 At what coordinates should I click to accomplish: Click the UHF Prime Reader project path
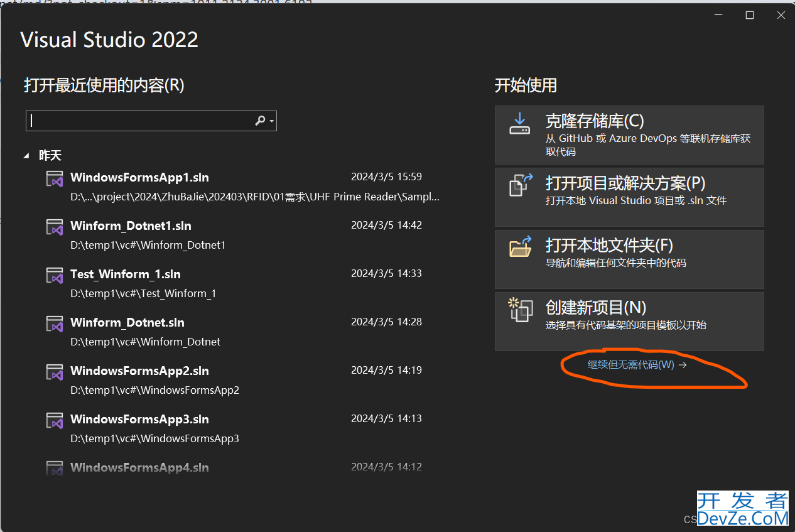(x=255, y=197)
